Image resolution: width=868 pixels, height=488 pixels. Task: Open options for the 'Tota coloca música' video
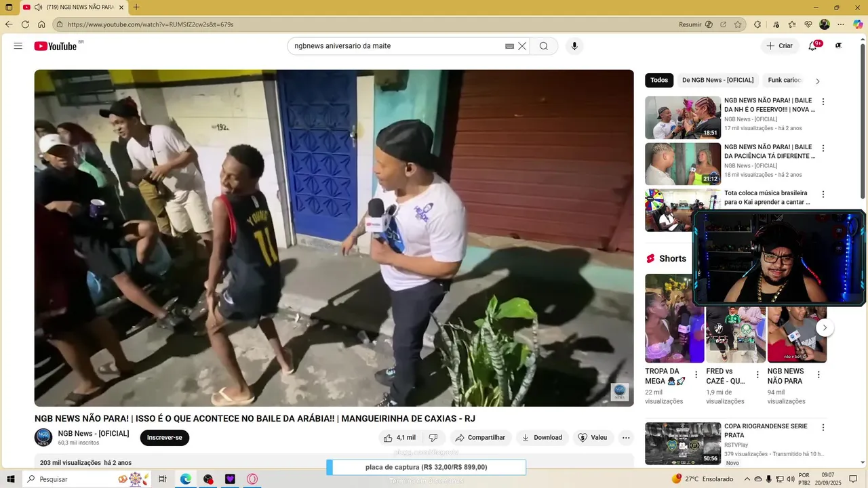823,195
